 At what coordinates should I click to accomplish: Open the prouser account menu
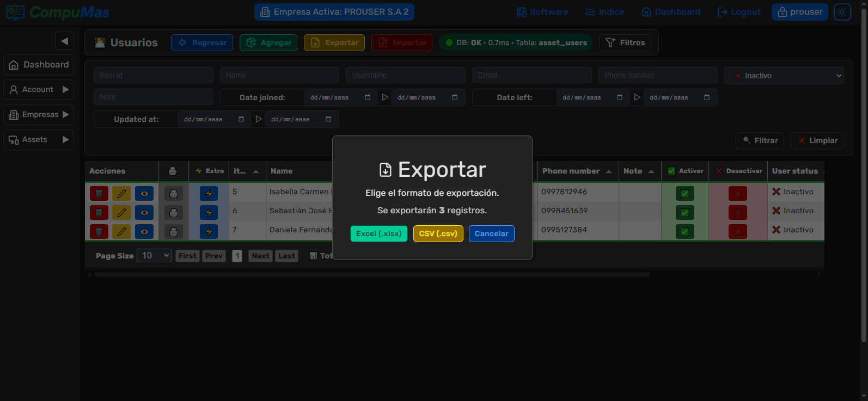[799, 12]
